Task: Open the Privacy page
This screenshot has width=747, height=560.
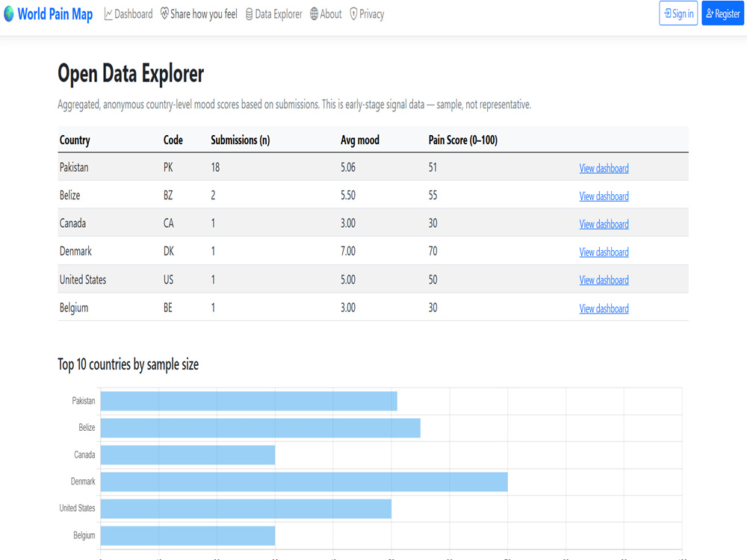Action: 367,14
